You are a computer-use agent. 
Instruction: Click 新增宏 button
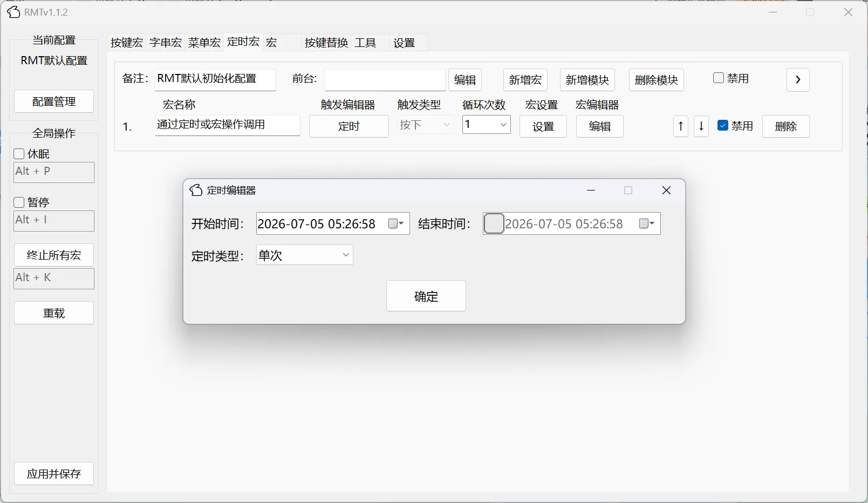coord(525,80)
